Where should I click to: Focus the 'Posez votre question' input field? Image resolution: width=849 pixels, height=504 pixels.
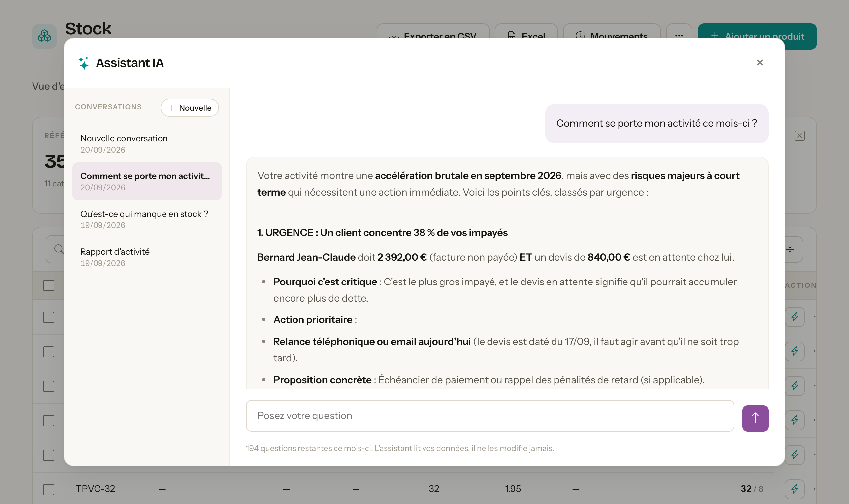490,416
